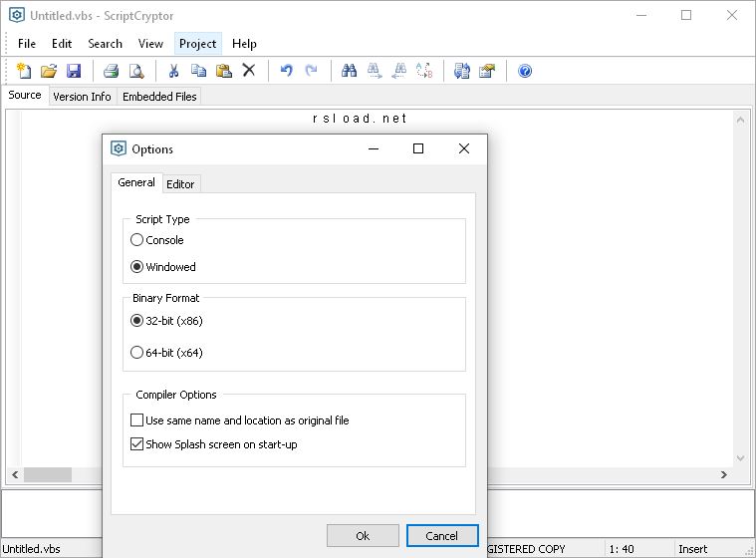The image size is (756, 558).
Task: Open the Project menu
Action: point(197,44)
